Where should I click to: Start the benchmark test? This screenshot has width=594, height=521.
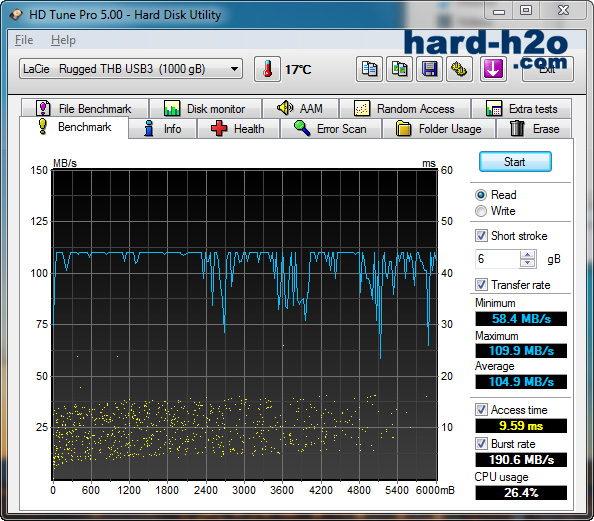pos(515,162)
